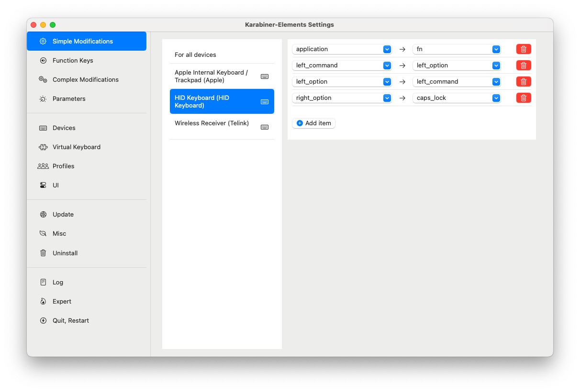Click the Karabiner-Elements Settings window title
580x392 pixels.
coord(290,25)
